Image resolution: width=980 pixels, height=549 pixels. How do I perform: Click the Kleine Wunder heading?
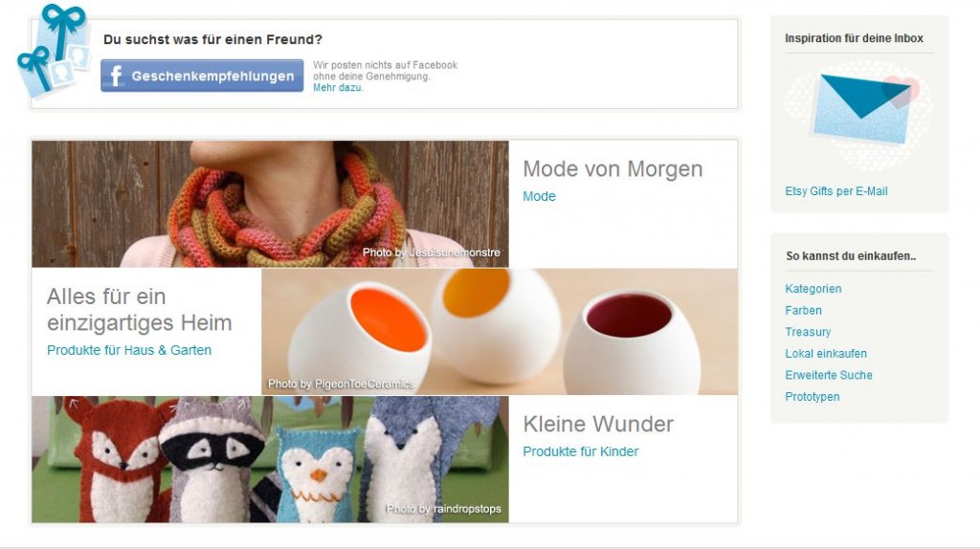[598, 424]
